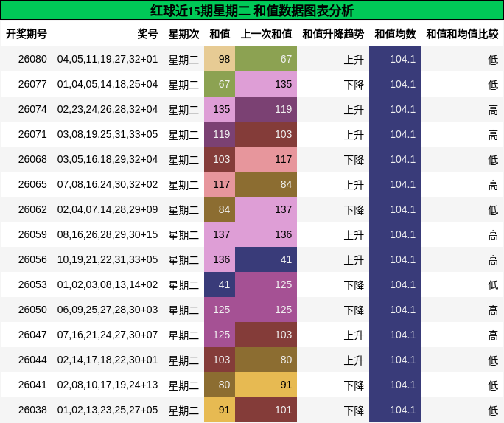Click previous-sum cell 101 in row 26038
Image resolution: width=504 pixels, height=423 pixels.
point(266,410)
